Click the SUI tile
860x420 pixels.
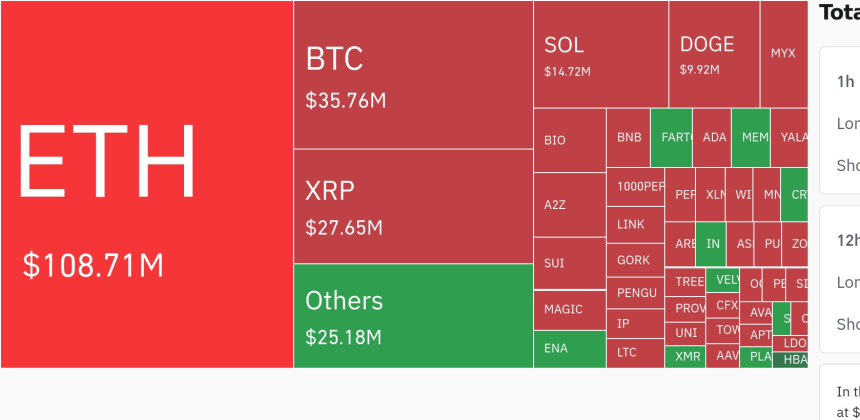click(x=569, y=264)
